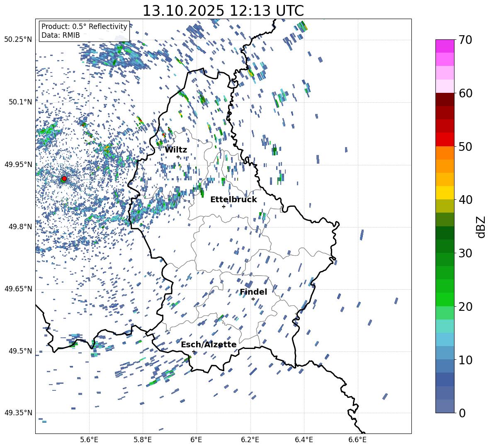
Task: Pick the magenta swatch at the colorbar top
Action: (x=445, y=46)
